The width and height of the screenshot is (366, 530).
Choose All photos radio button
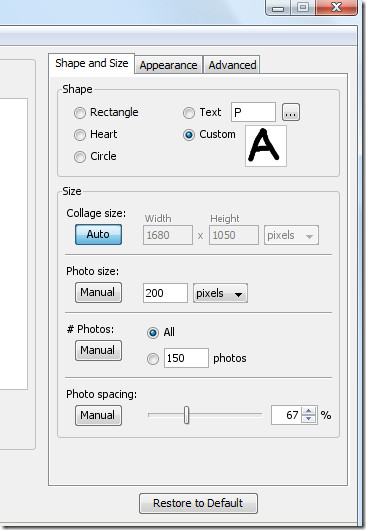(x=153, y=333)
